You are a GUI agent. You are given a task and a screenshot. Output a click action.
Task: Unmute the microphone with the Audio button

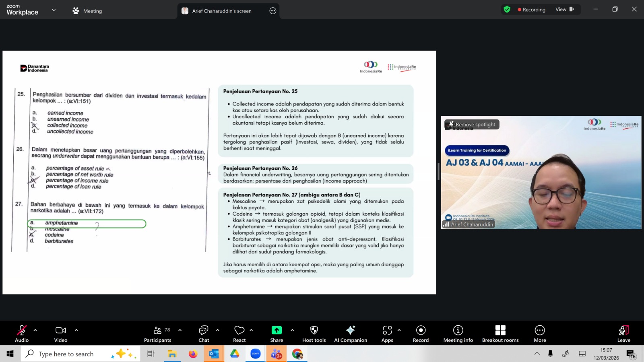[x=22, y=333]
